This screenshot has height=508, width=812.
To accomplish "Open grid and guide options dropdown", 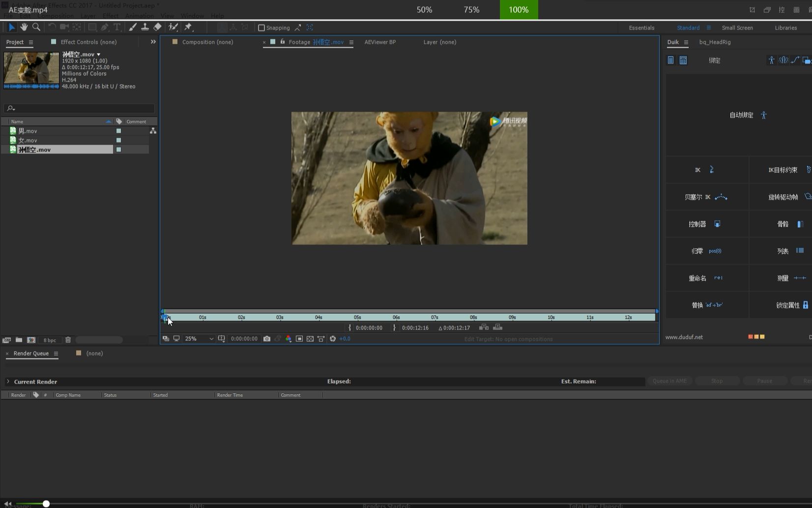I will pos(222,339).
